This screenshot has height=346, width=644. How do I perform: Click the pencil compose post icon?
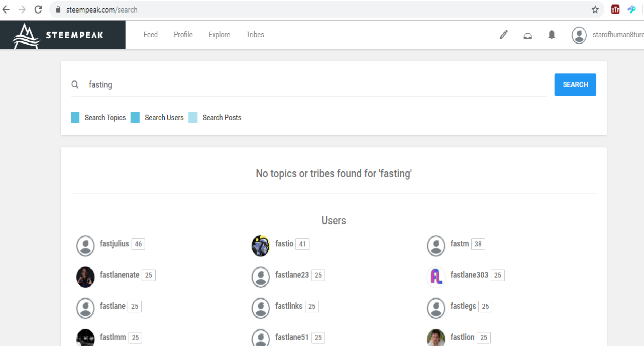503,35
